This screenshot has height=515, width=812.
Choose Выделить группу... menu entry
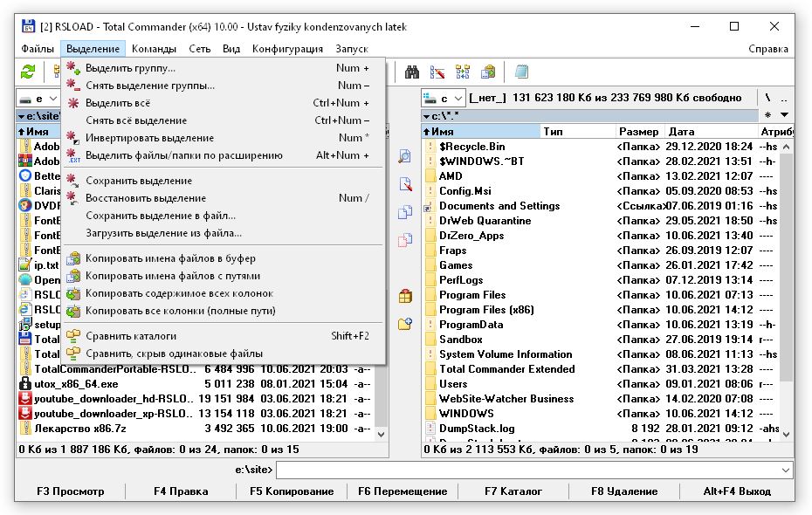click(224, 68)
